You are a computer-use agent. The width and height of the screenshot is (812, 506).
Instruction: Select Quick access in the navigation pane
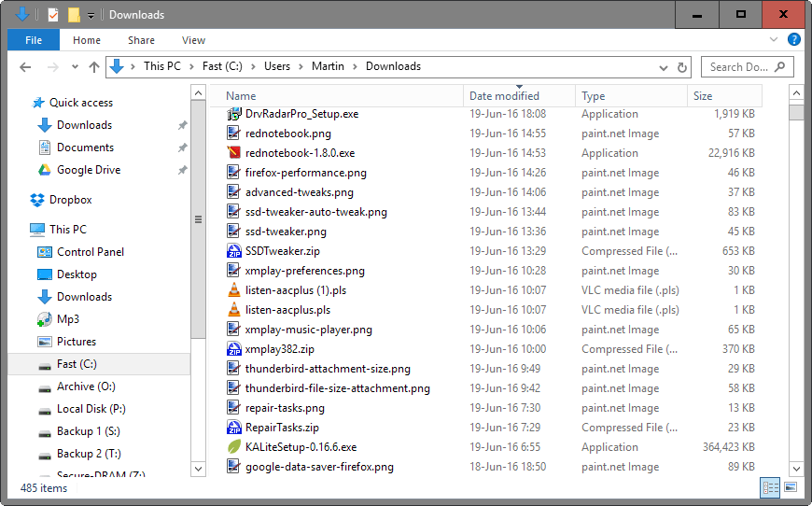click(x=81, y=103)
